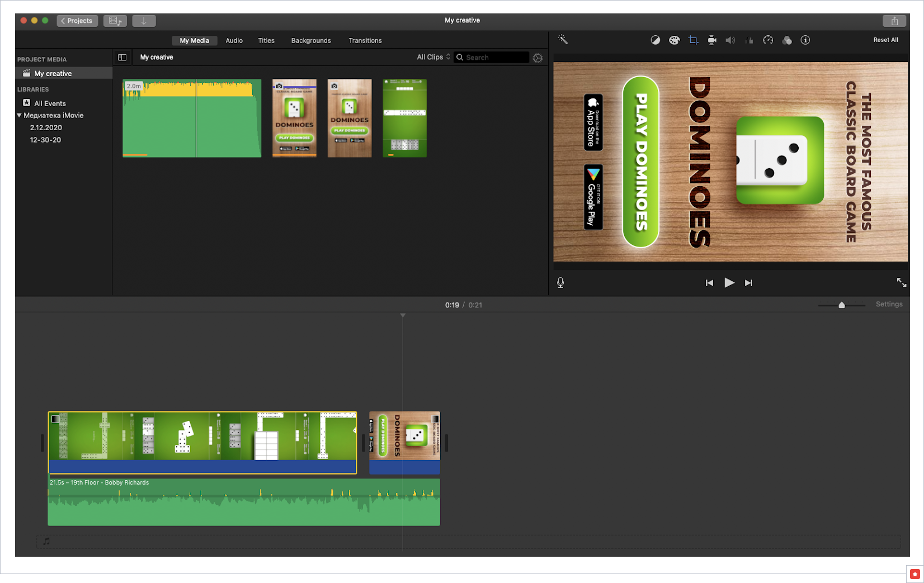The width and height of the screenshot is (924, 583).
Task: Collapse the Медиатека iMovie library
Action: tap(20, 116)
